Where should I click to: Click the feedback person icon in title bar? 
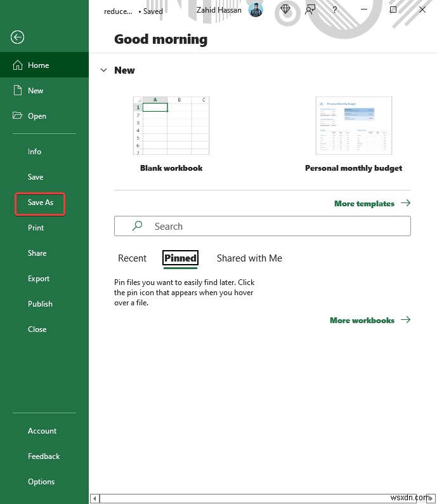pos(310,10)
